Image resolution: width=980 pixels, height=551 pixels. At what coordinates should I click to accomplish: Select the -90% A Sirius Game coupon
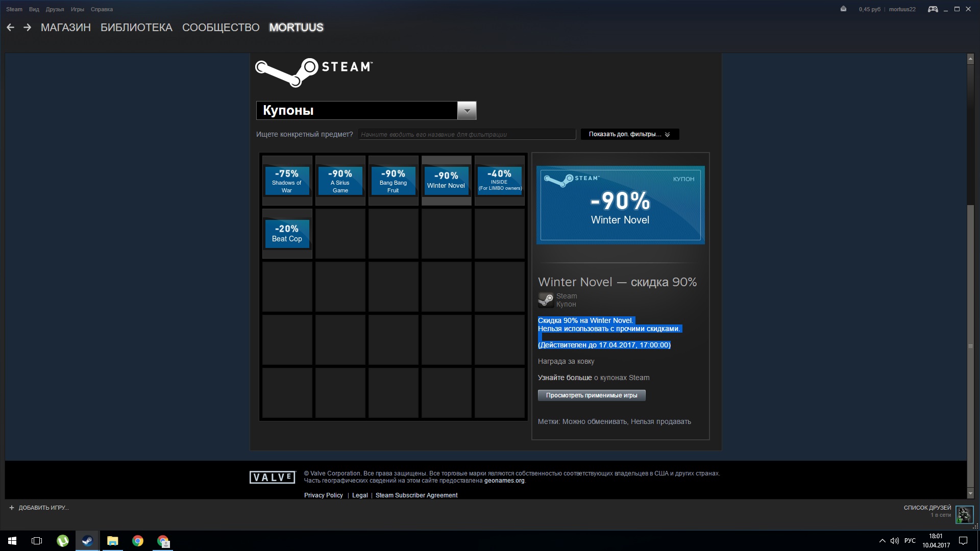340,181
